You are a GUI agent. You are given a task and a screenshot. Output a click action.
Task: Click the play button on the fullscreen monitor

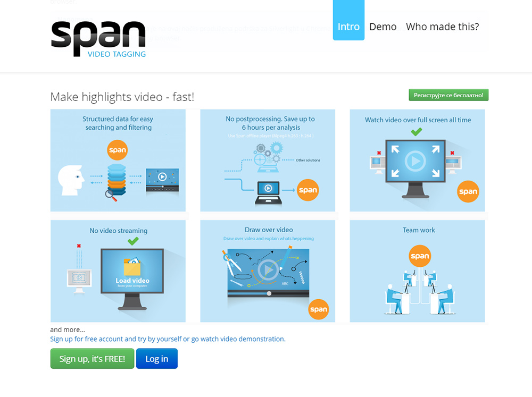pyautogui.click(x=415, y=161)
